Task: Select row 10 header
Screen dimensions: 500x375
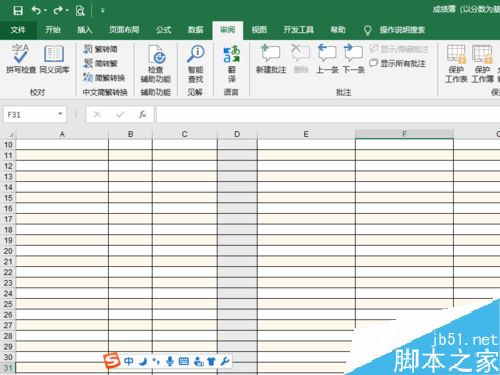Action: [x=8, y=145]
